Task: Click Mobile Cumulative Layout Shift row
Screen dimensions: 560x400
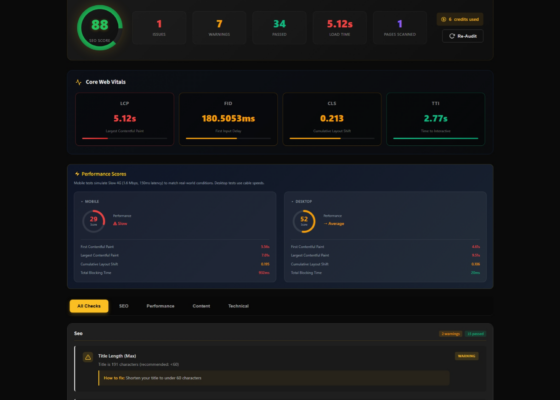Action: coord(175,264)
